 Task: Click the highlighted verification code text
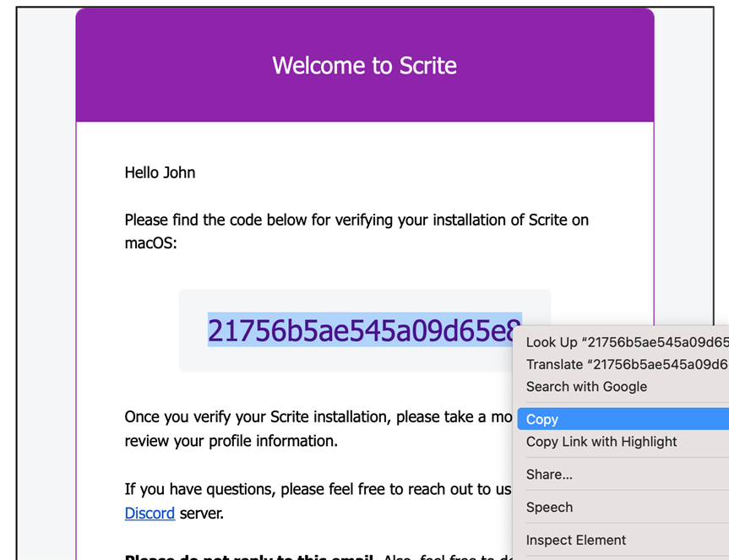[x=363, y=330]
